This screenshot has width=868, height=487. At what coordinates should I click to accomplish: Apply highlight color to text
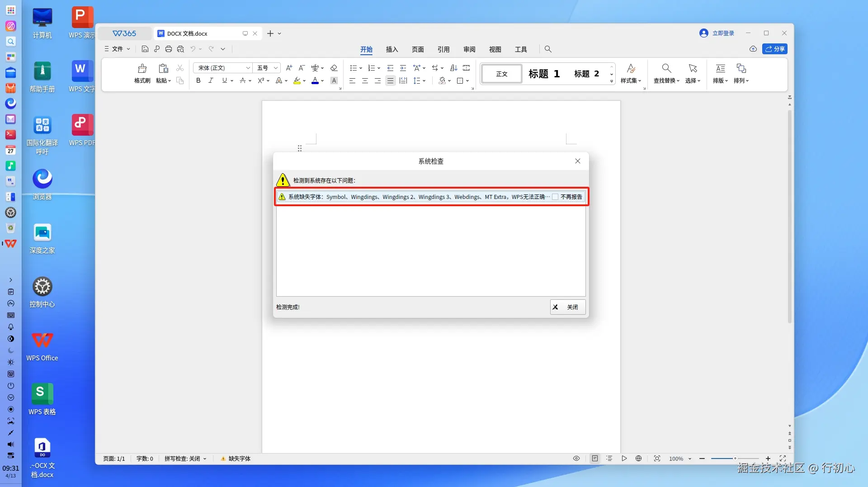(297, 80)
